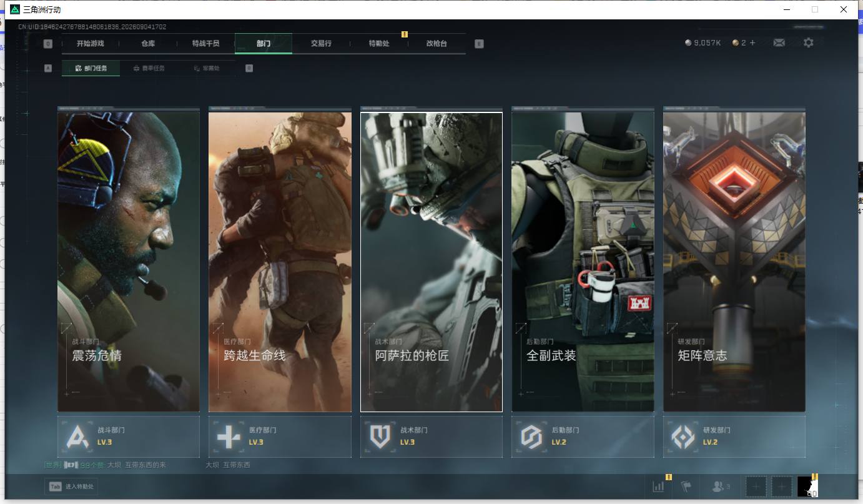Click the 研发部门 diamond emblem icon
Image resolution: width=863 pixels, height=504 pixels.
pos(683,437)
